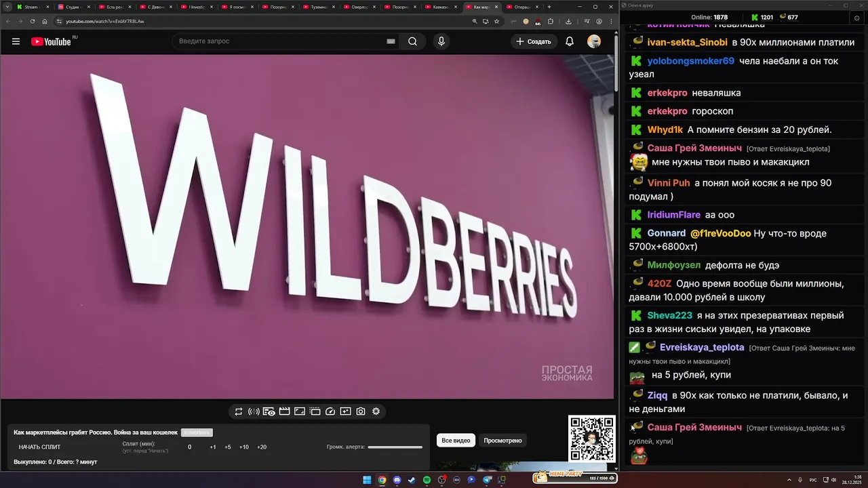Open YouTube notifications bell
Viewport: 868px width, 488px height.
(570, 41)
